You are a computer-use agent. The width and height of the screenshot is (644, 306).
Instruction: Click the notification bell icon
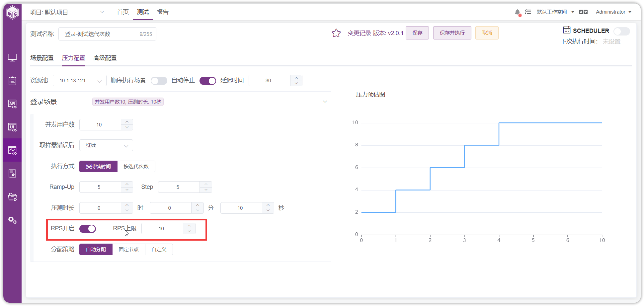pyautogui.click(x=517, y=12)
